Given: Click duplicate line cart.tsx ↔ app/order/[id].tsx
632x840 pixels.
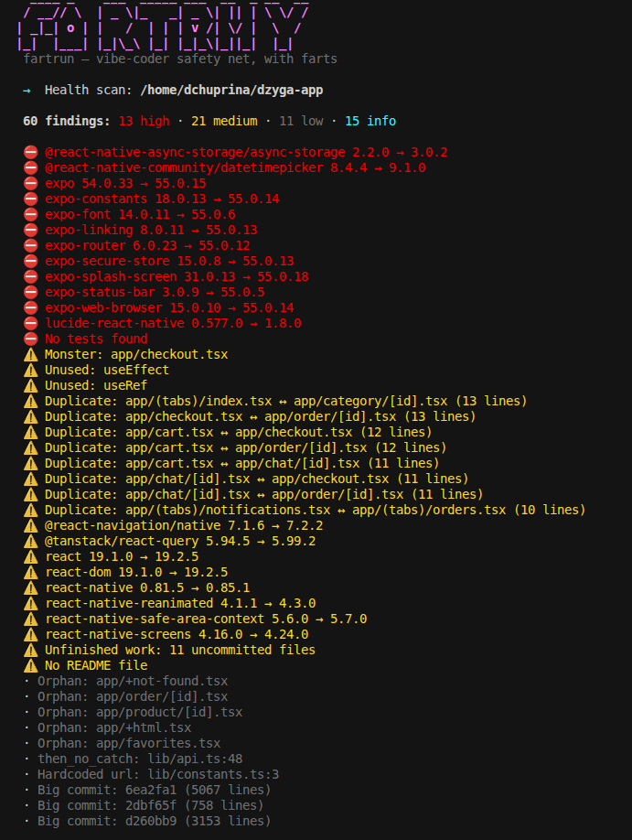Looking at the screenshot, I should [x=246, y=447].
